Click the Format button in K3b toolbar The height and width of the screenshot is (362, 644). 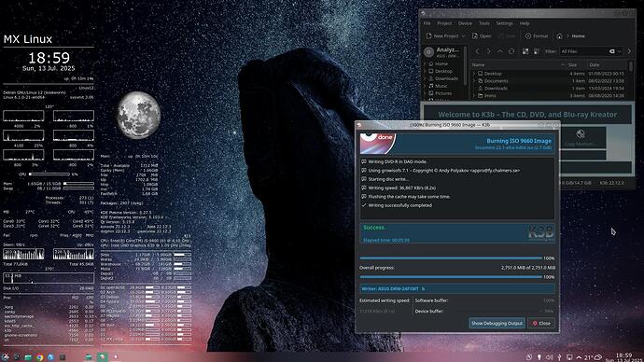537,36
